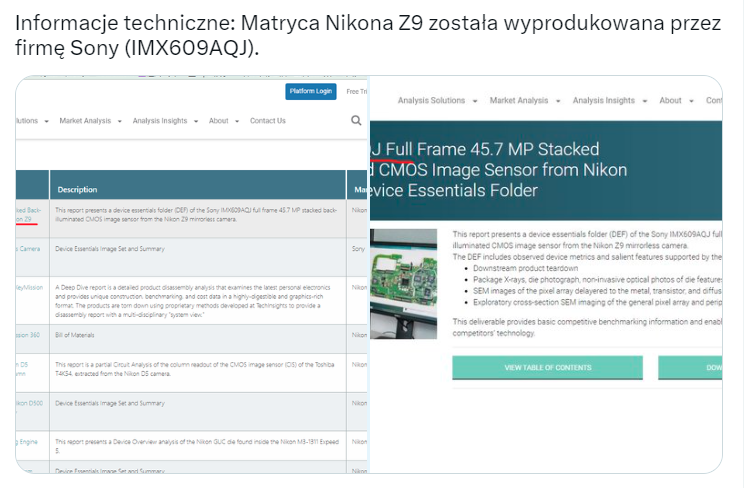Open the About menu in left screenshot
Viewport: 749px width, 488px height.
[x=224, y=121]
